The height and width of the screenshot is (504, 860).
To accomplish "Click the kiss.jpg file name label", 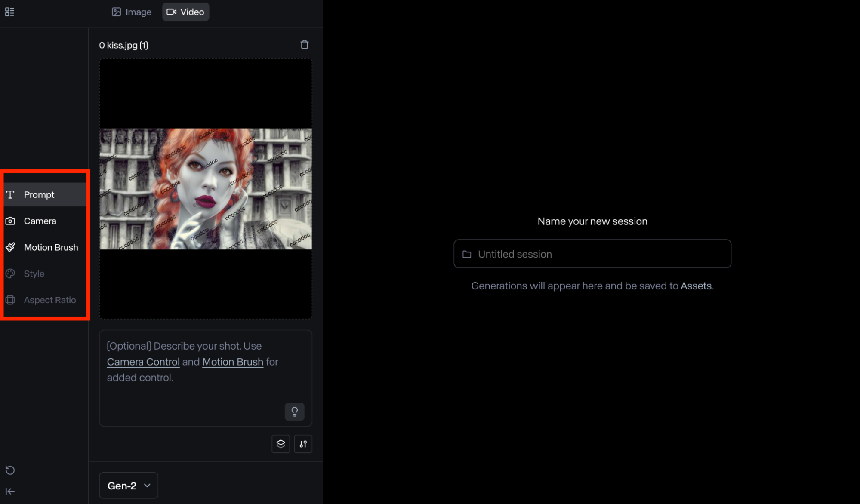I will (123, 45).
